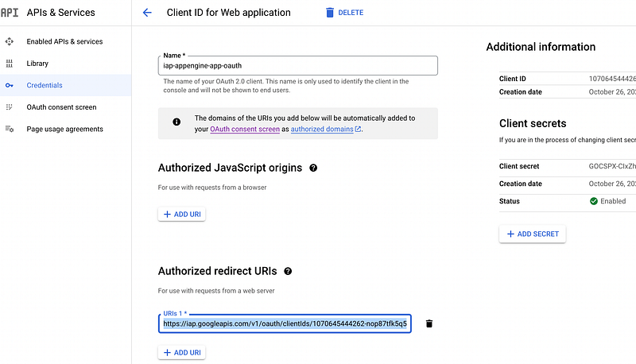Click Creation date value under Client secret
Screen dimensions: 636x364
point(612,184)
